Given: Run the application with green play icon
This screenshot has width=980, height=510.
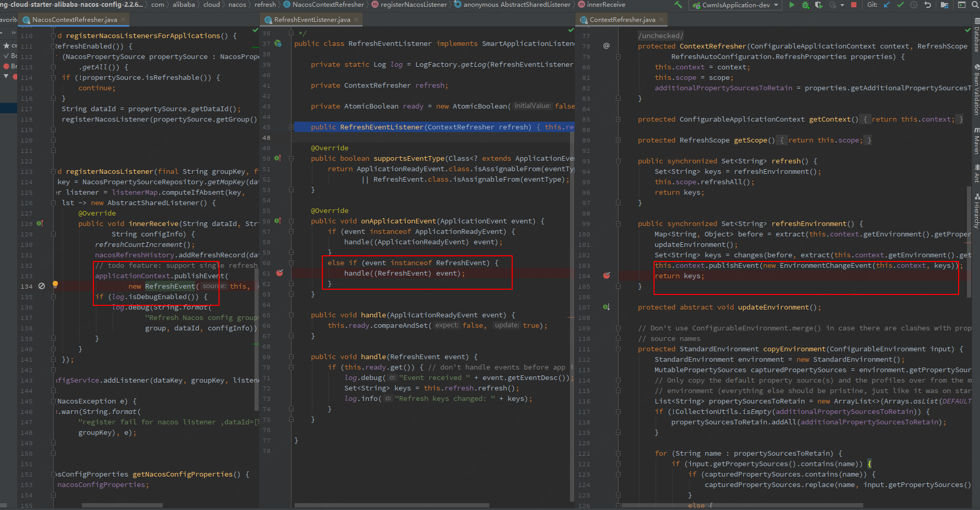Looking at the screenshot, I should click(x=792, y=5).
